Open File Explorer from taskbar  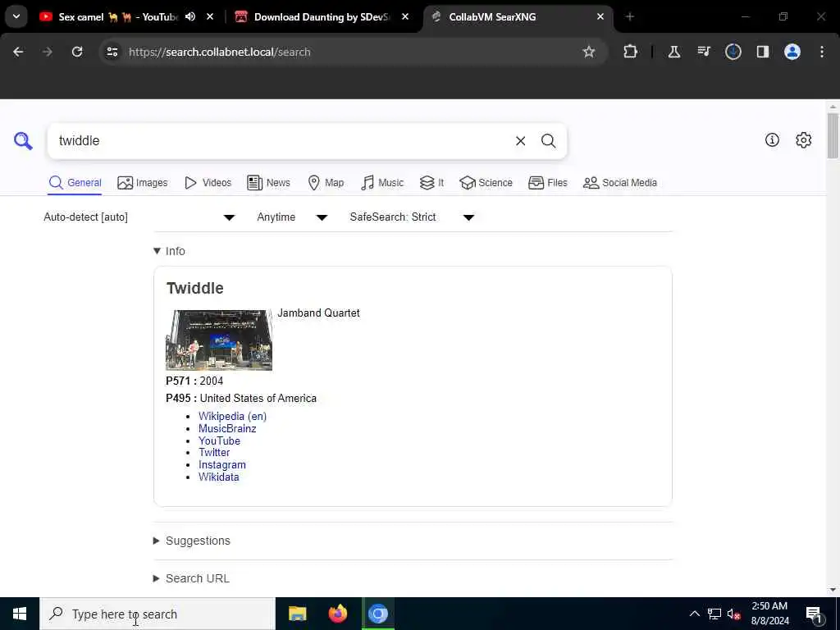tap(297, 614)
